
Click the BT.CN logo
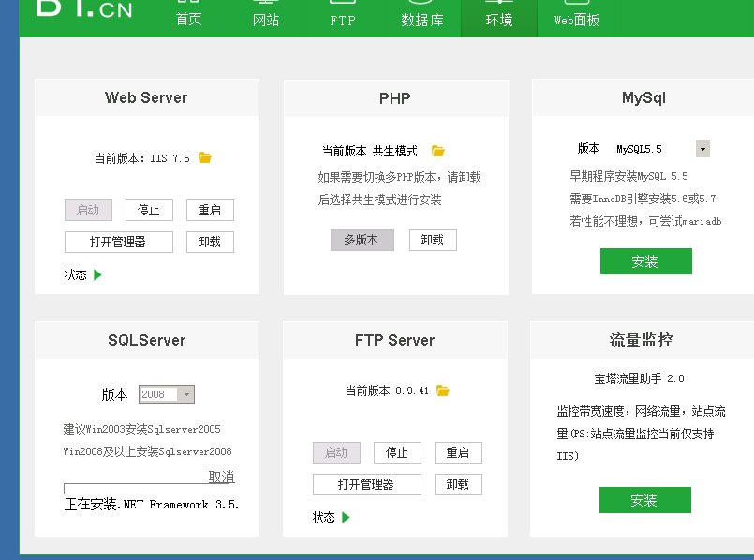click(x=84, y=8)
